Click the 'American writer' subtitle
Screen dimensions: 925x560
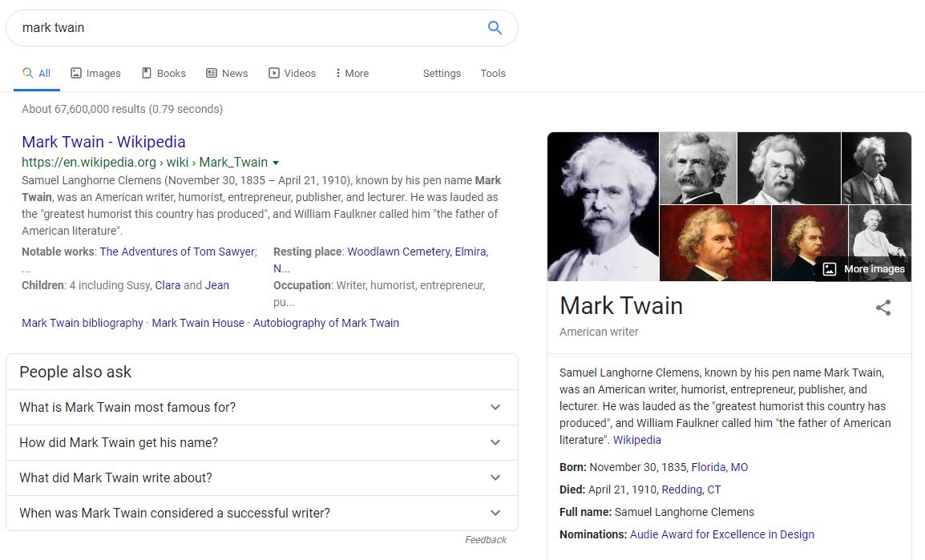point(599,332)
